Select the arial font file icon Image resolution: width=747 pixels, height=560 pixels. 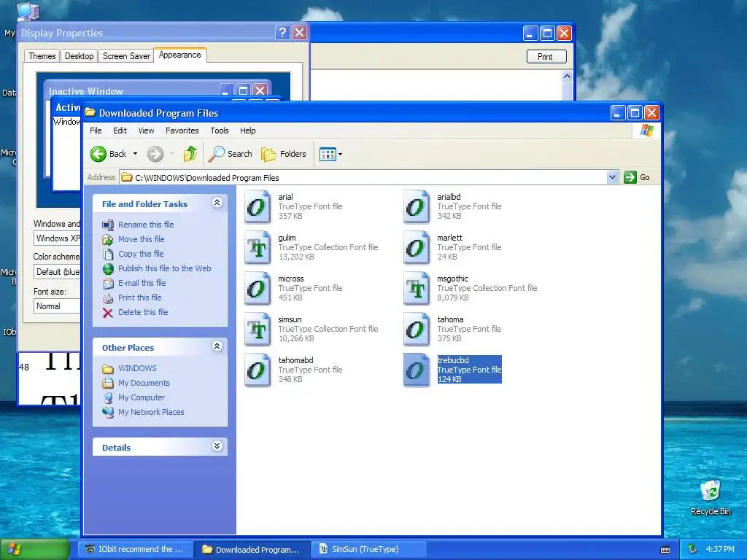(x=258, y=206)
